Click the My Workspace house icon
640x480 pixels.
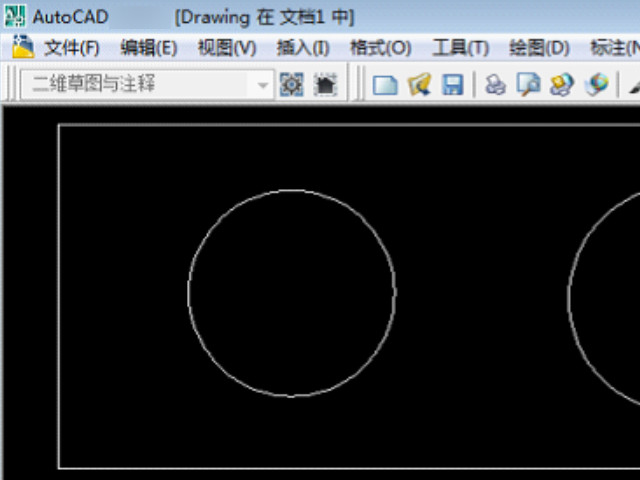tap(325, 85)
